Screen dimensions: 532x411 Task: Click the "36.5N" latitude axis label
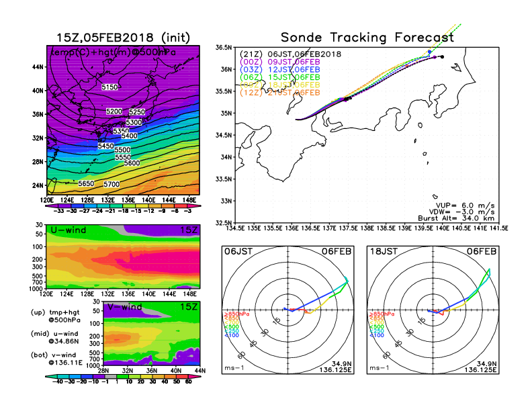coord(223,48)
